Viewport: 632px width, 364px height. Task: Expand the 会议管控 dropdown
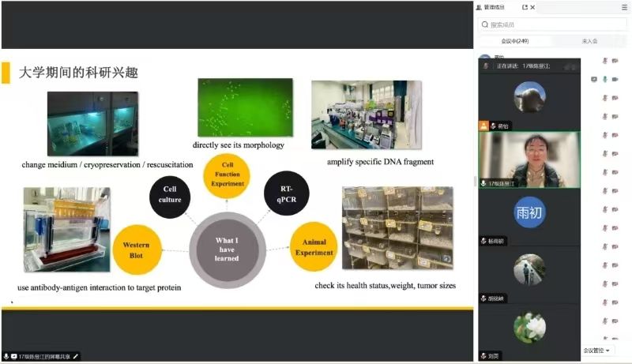coord(597,350)
